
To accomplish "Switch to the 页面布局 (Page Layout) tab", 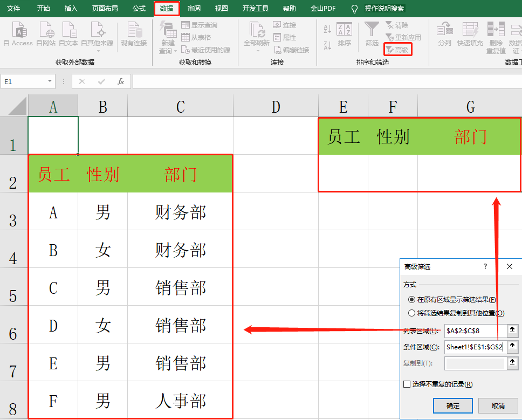I will tap(105, 9).
